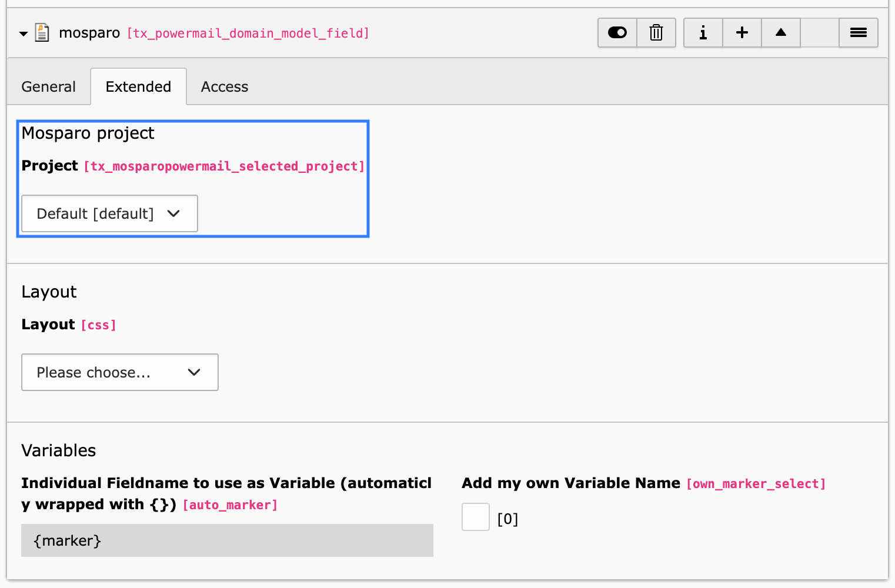
Task: Select the Extended tab
Action: click(x=138, y=86)
